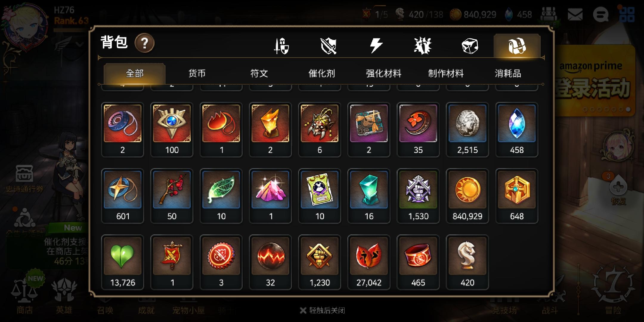Screen dimensions: 644x322
Task: Close the backpack via 轻触后关闭
Action: pyautogui.click(x=322, y=310)
